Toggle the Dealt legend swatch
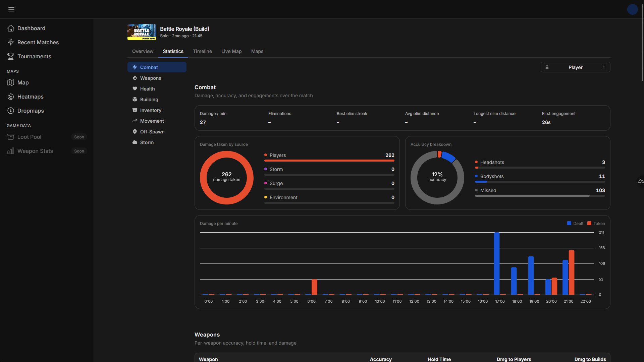The height and width of the screenshot is (362, 644). click(569, 223)
